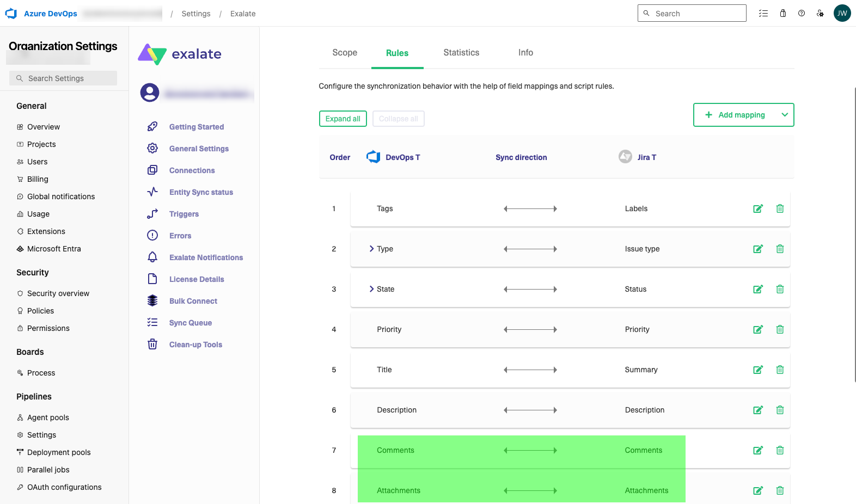Click the Getting Started rocket icon
The width and height of the screenshot is (856, 504).
[152, 126]
